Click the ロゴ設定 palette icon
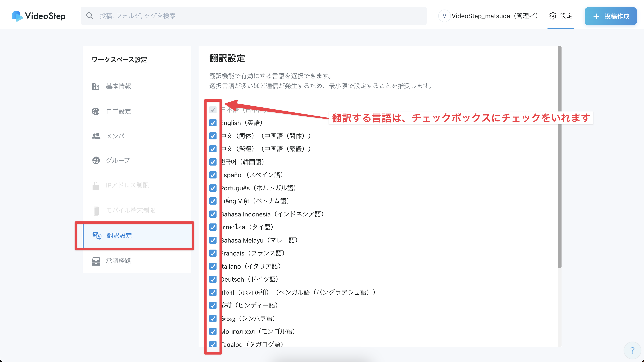644x362 pixels. tap(95, 111)
